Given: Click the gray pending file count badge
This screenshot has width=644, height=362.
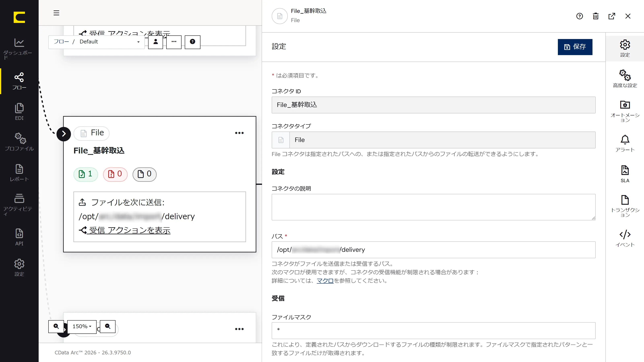Looking at the screenshot, I should [144, 174].
